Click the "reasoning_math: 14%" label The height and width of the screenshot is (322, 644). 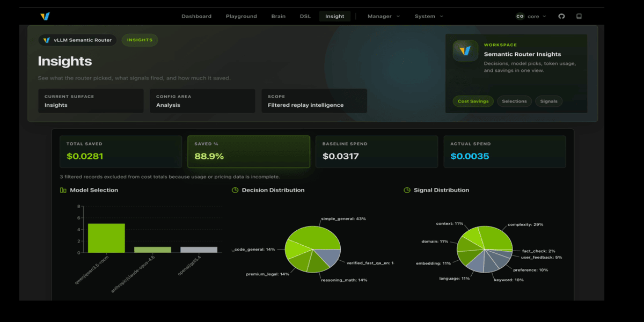click(x=343, y=280)
